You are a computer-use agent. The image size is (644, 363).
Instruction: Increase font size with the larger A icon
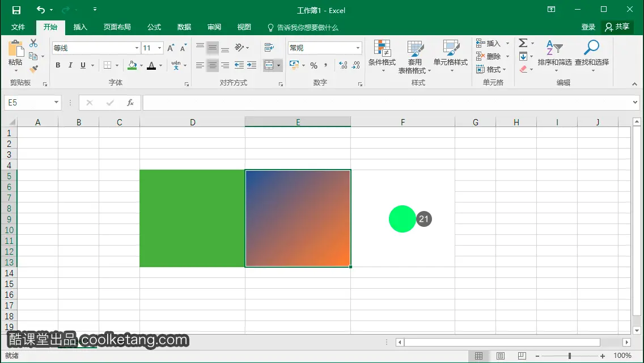pos(171,48)
